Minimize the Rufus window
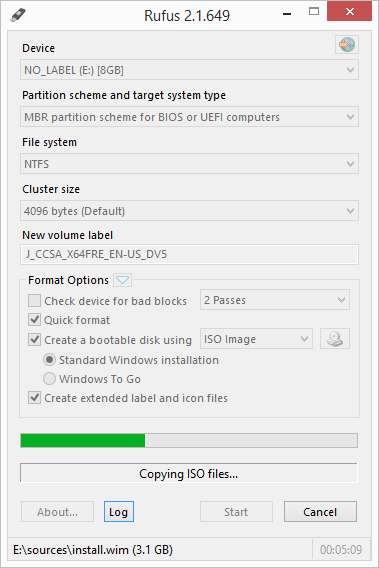Viewport: 379px width, 568px height. tap(287, 14)
